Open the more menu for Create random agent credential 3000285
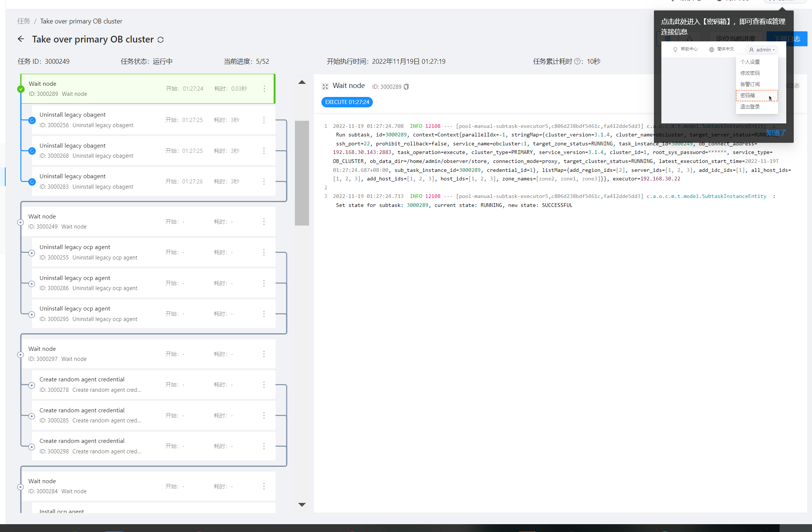The image size is (812, 532). pos(264,415)
